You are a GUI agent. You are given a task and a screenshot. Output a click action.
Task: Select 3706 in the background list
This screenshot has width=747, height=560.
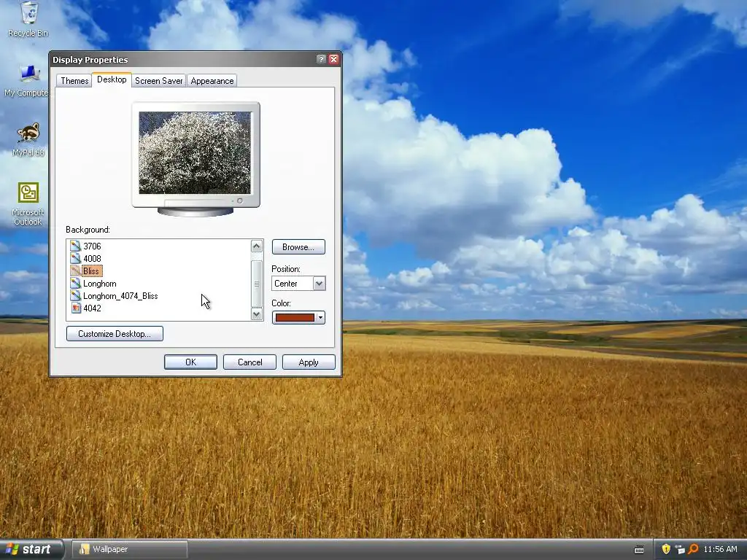click(92, 246)
